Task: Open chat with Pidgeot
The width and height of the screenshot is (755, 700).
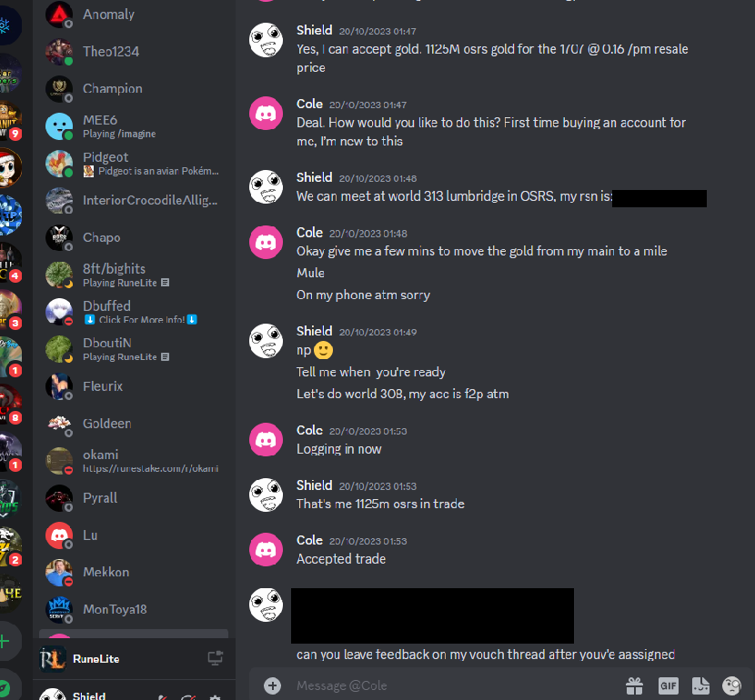Action: (x=134, y=163)
